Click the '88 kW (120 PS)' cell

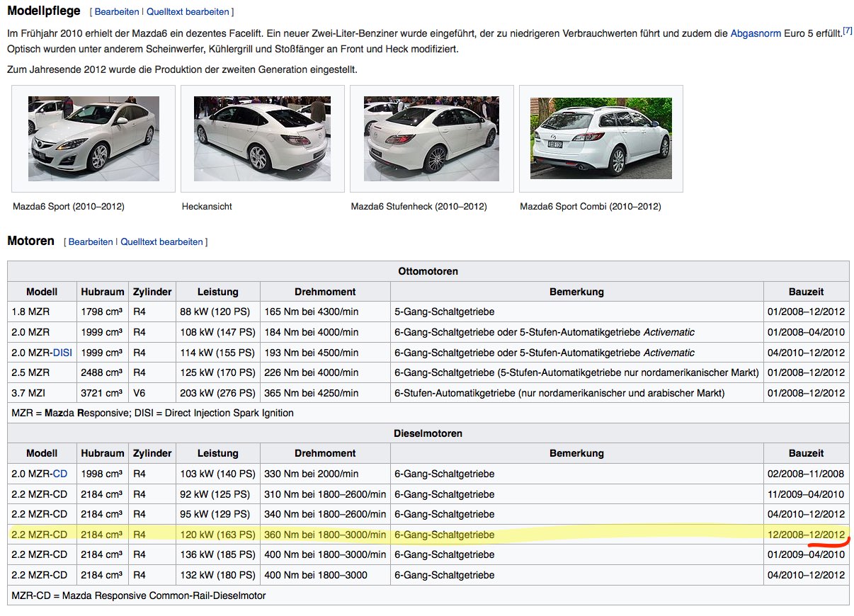click(x=218, y=312)
